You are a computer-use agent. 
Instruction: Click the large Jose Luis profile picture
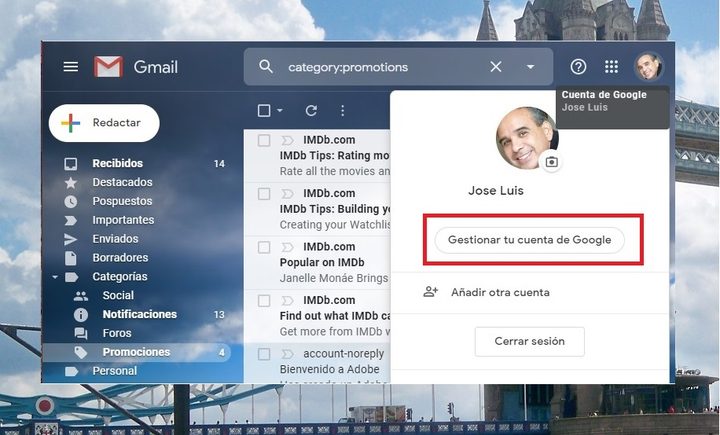click(x=526, y=138)
